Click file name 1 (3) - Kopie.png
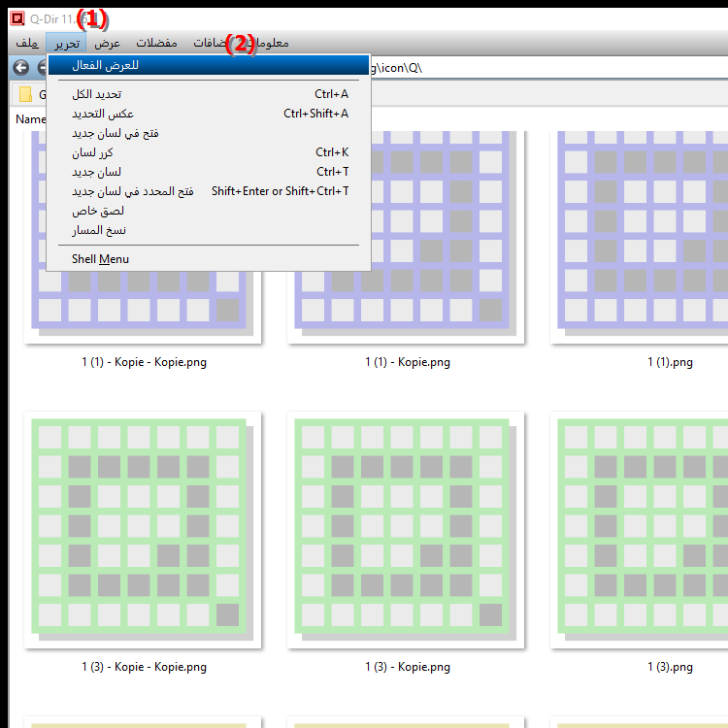The image size is (728, 728). pos(407,667)
